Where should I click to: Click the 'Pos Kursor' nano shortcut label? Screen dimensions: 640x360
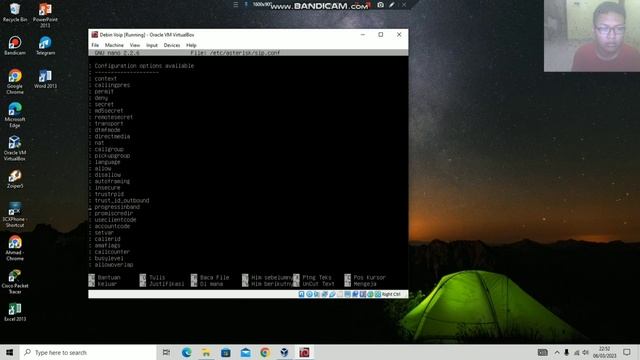tap(369, 278)
